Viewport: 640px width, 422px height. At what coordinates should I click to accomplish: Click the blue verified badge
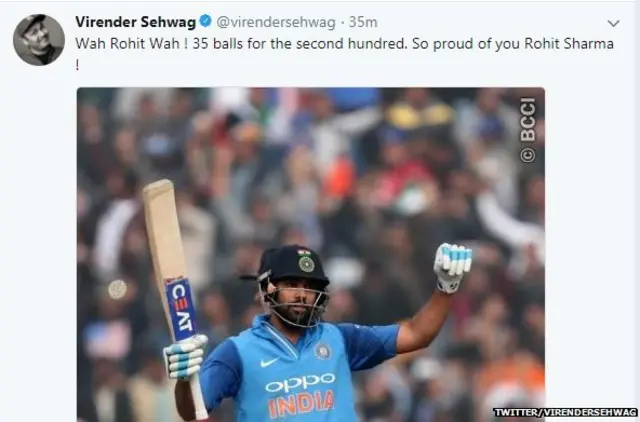(205, 21)
